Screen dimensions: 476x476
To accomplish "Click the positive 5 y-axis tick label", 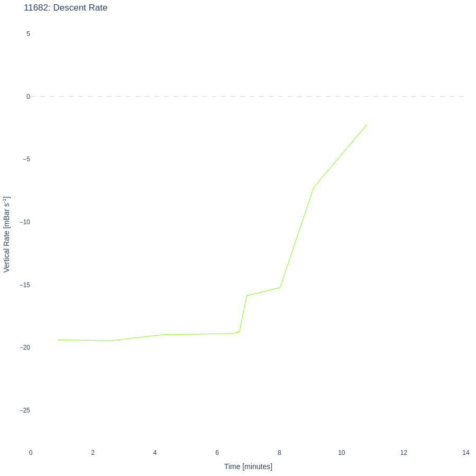I will [29, 34].
